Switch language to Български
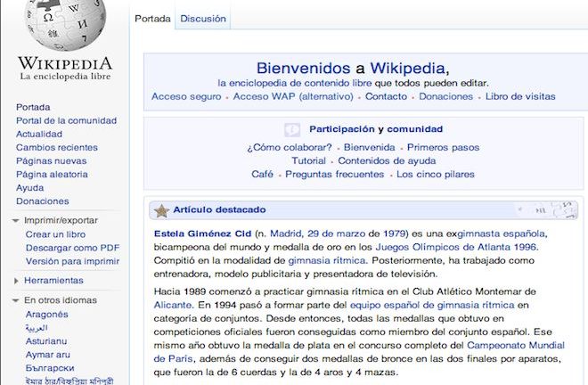 (50, 368)
